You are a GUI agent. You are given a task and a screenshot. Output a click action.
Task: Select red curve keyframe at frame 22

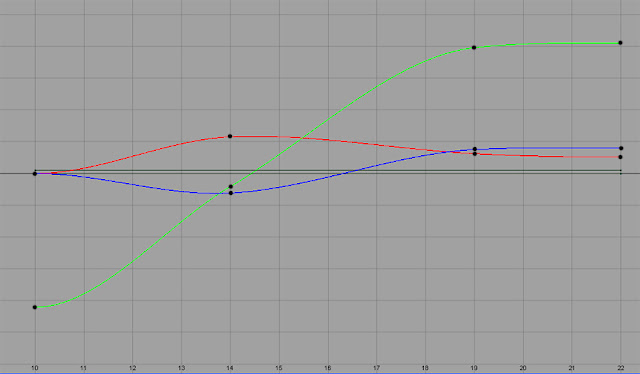click(x=620, y=157)
